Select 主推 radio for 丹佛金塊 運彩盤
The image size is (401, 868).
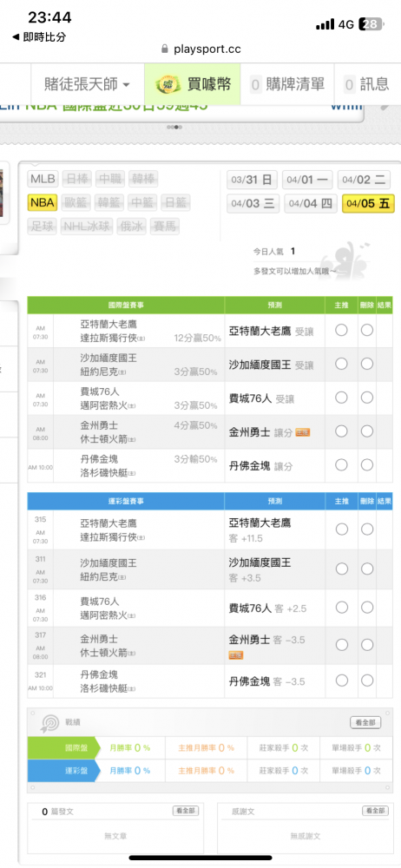[342, 681]
